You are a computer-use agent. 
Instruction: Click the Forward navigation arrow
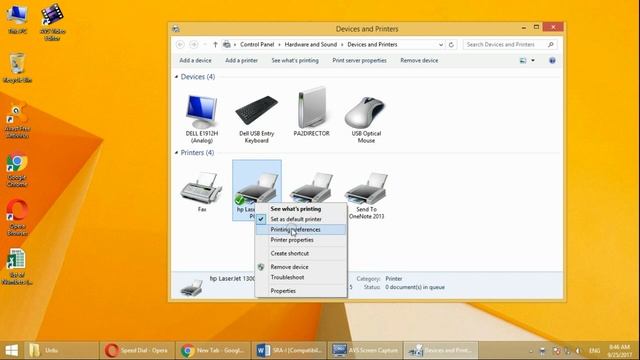click(x=194, y=44)
